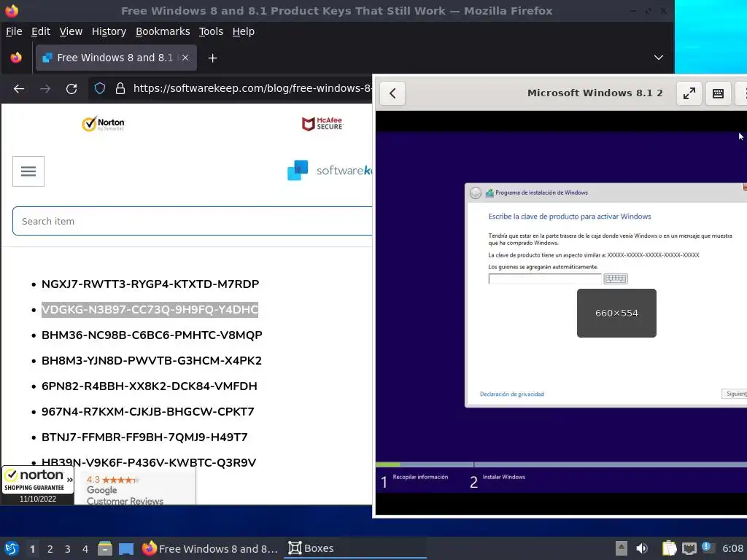Go back in the Boxes window
747x560 pixels.
tap(392, 93)
